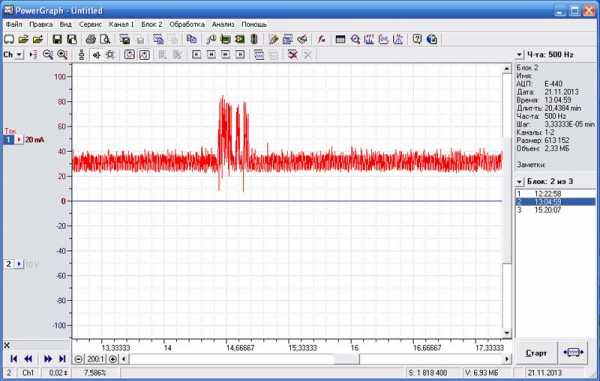The width and height of the screenshot is (600, 381).
Task: Expand the Блок: 2 из 3 dropdown
Action: click(519, 181)
